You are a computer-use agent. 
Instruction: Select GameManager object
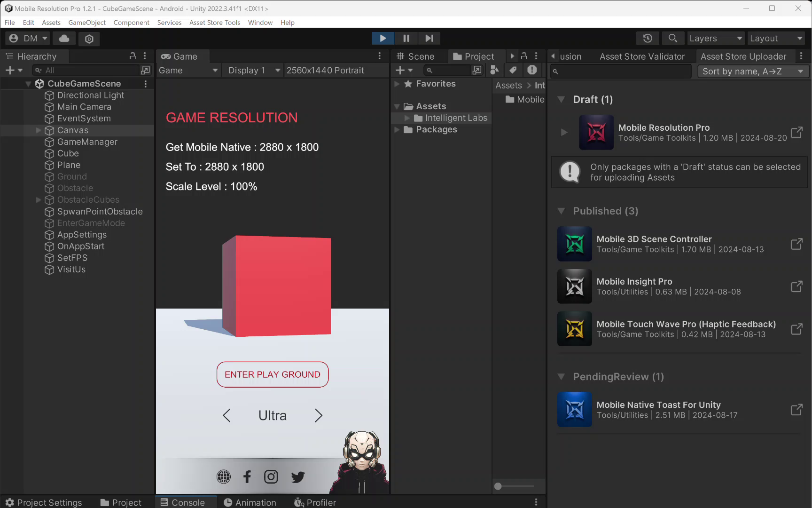87,142
